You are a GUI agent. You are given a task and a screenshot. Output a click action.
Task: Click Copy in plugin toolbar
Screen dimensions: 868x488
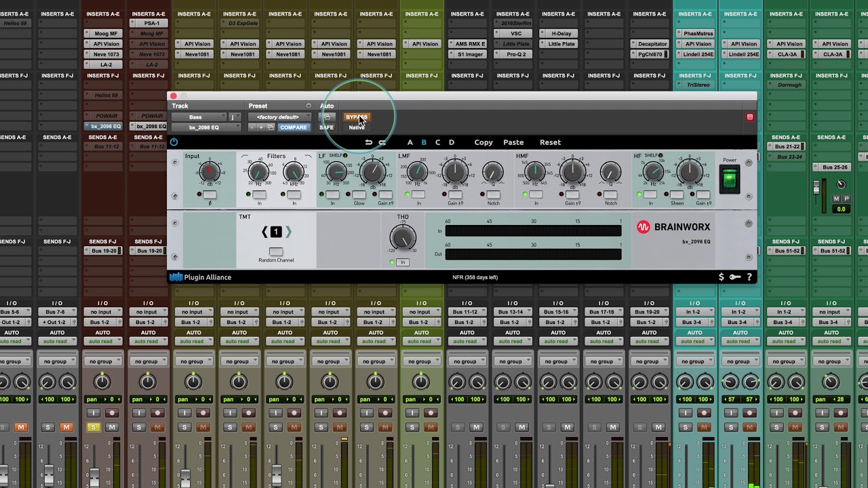[x=484, y=142]
